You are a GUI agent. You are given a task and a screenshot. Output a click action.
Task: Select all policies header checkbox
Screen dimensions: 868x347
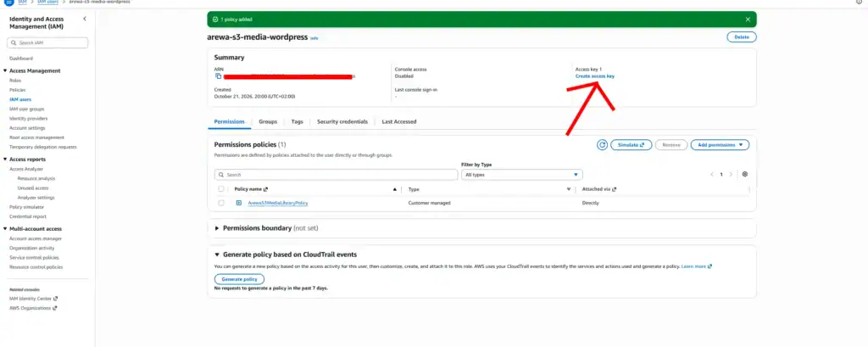(x=221, y=189)
